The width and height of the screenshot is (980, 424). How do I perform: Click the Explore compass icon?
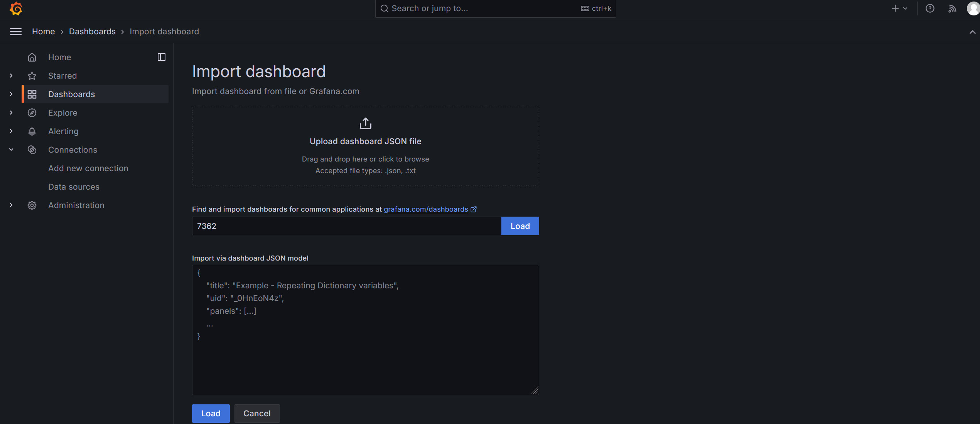(32, 113)
